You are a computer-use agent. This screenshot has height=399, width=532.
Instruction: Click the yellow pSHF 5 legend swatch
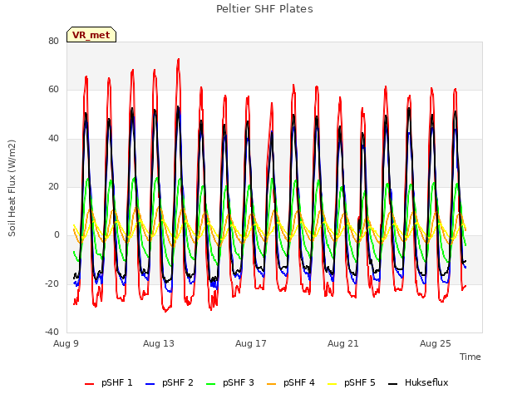click(332, 384)
